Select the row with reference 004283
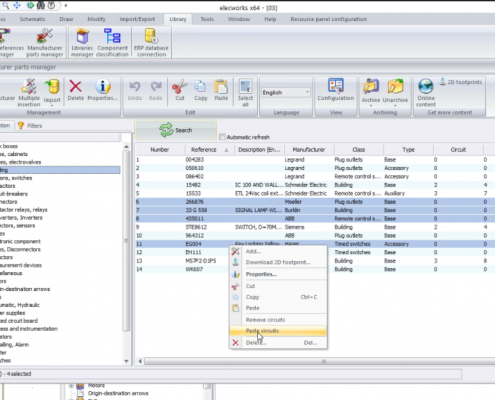This screenshot has height=400, width=495. click(315, 160)
